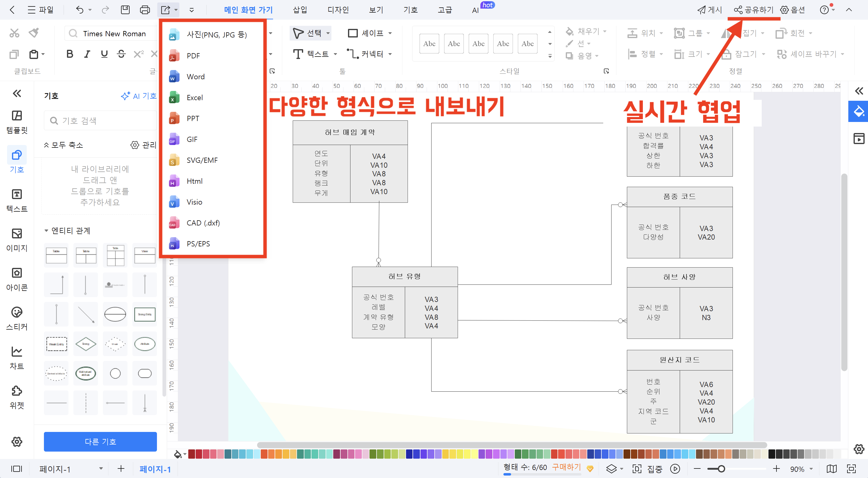Switch to the 디자인 ribbon tab

[338, 10]
